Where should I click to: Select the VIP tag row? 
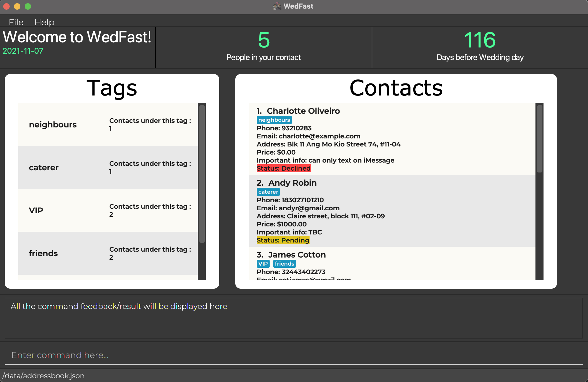(108, 210)
